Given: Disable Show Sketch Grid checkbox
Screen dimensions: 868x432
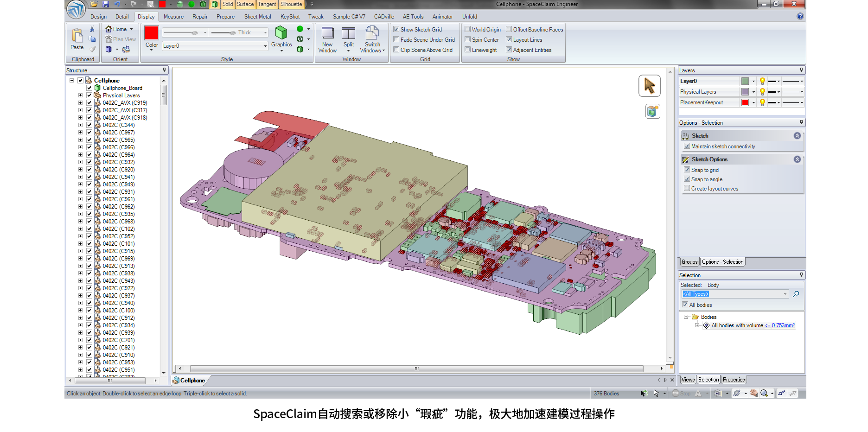Looking at the screenshot, I should 396,29.
